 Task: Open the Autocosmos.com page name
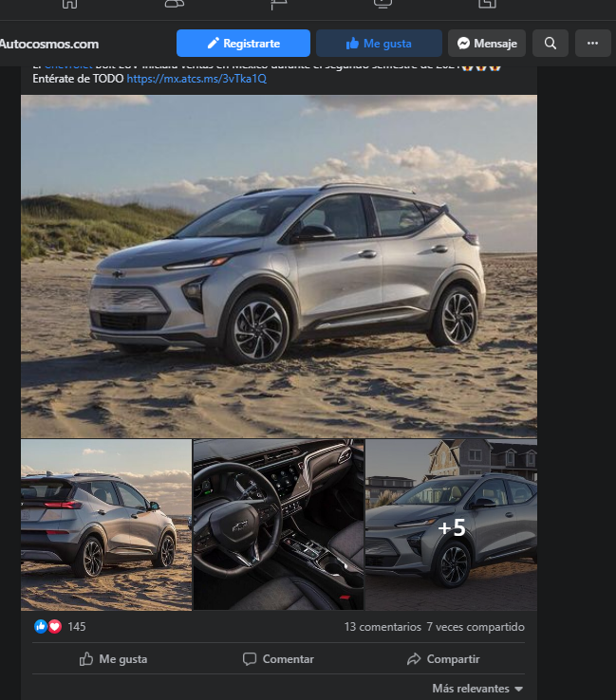point(49,44)
